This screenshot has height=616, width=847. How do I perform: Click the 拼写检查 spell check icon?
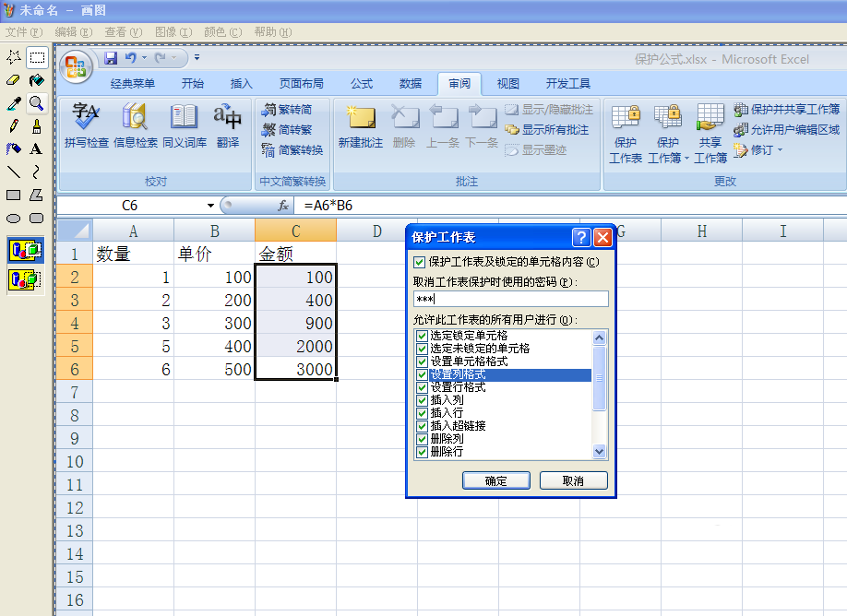click(87, 125)
